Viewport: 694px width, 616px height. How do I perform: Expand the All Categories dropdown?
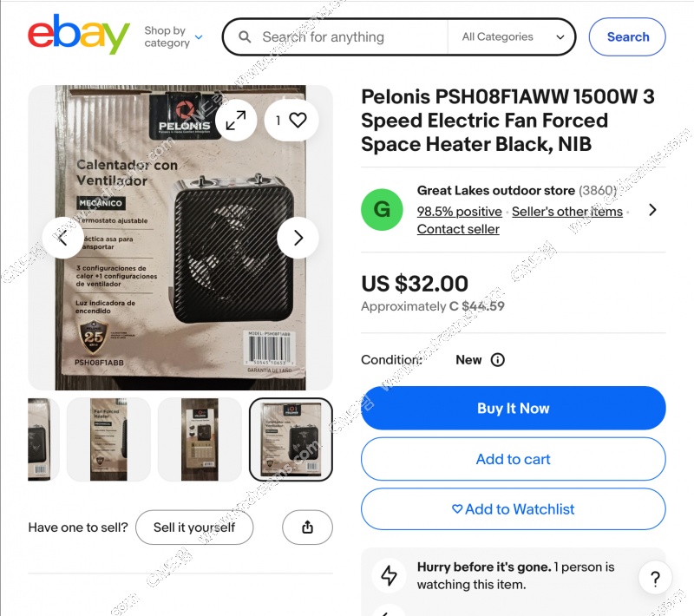(513, 37)
